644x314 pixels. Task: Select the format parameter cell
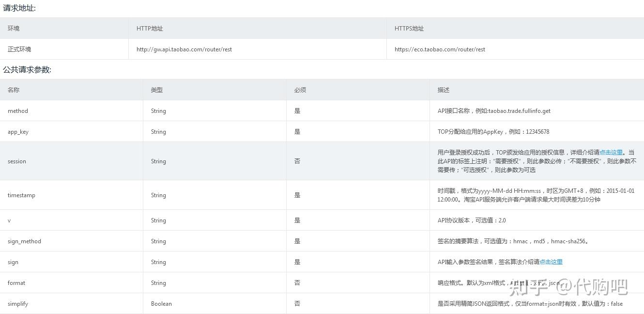pyautogui.click(x=15, y=283)
